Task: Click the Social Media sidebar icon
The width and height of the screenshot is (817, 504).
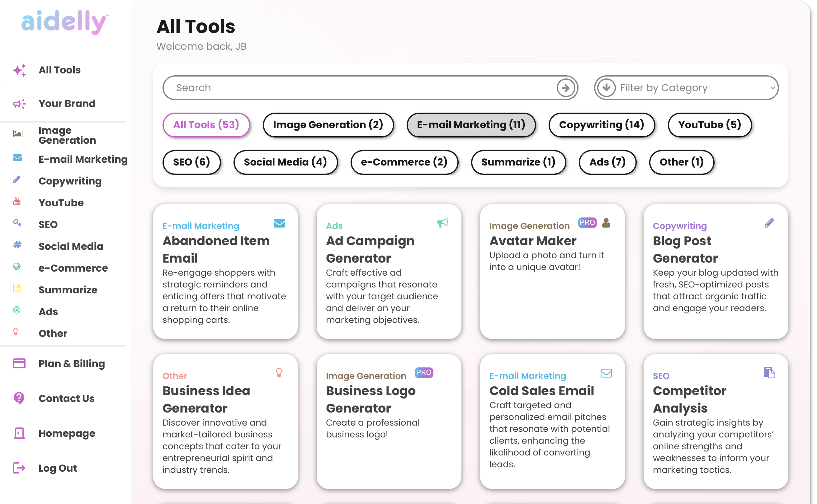Action: pos(18,245)
